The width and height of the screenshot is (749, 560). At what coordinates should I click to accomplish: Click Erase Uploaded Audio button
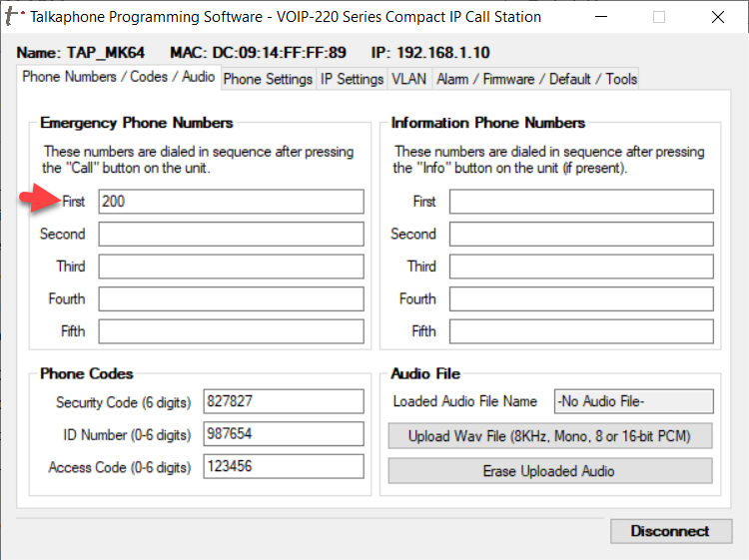[550, 471]
